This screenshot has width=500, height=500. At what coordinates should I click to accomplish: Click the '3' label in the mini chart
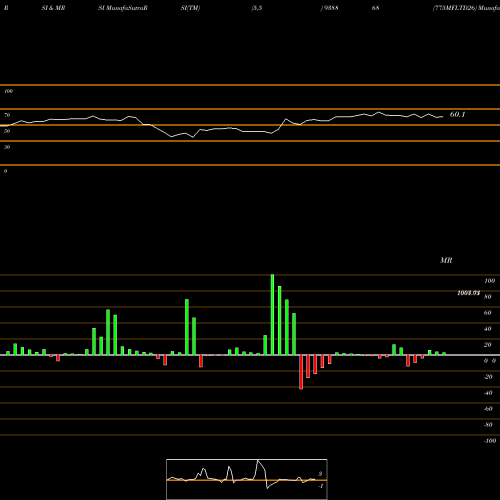click(x=320, y=474)
